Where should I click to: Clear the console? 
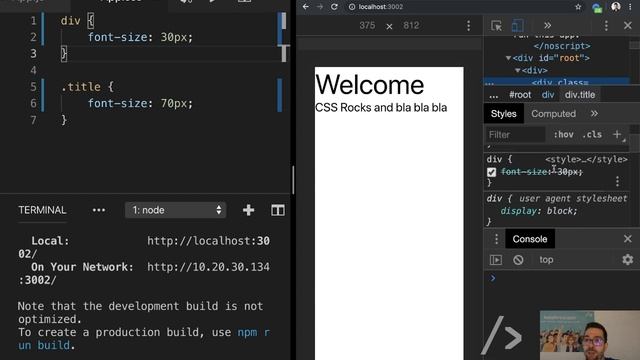(x=518, y=260)
